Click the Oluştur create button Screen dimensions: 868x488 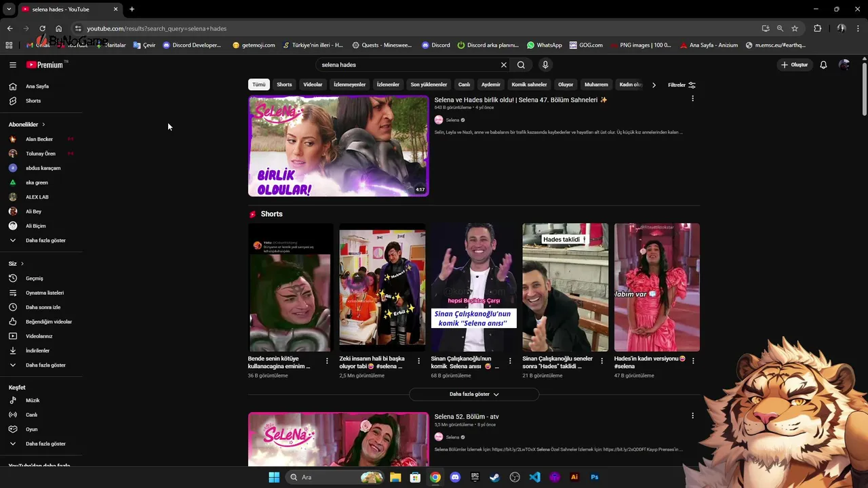(794, 65)
